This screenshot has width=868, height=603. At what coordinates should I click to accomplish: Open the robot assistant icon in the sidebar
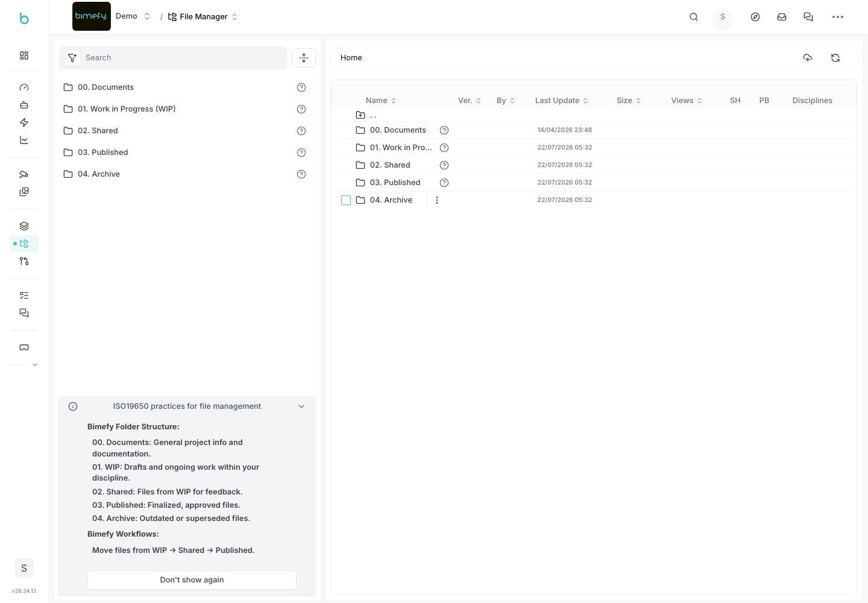pyautogui.click(x=24, y=105)
